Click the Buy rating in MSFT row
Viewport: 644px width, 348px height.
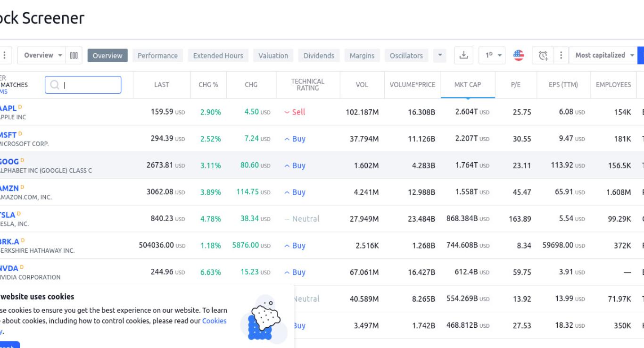[295, 139]
